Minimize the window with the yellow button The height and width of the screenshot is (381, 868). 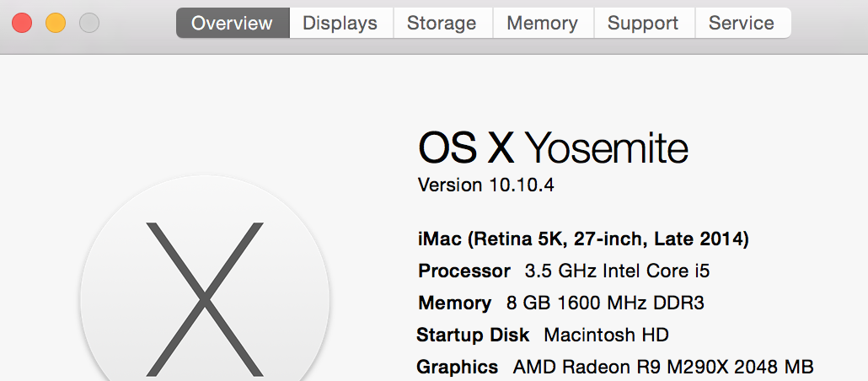click(56, 24)
